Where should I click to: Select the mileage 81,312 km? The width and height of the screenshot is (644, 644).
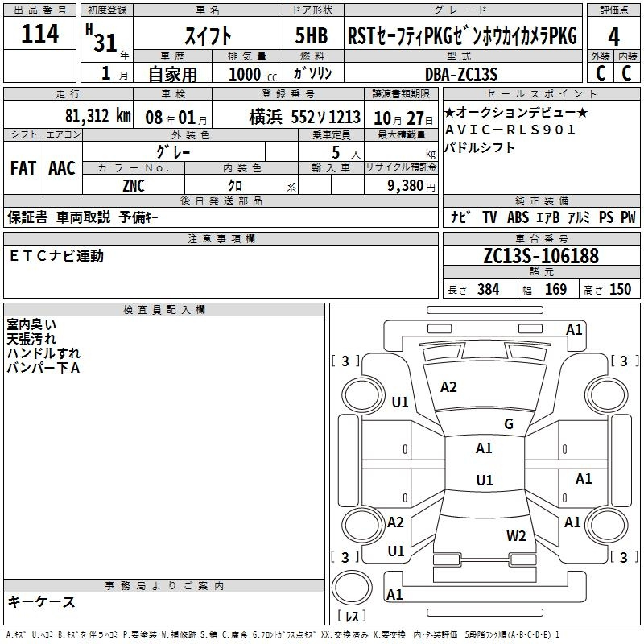[97, 116]
